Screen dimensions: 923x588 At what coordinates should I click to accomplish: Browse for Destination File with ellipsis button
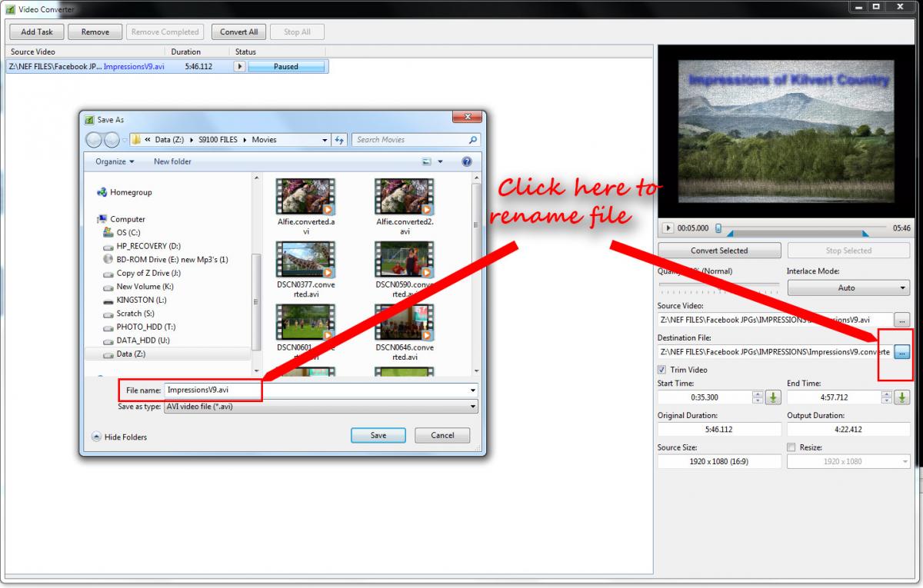pos(902,351)
